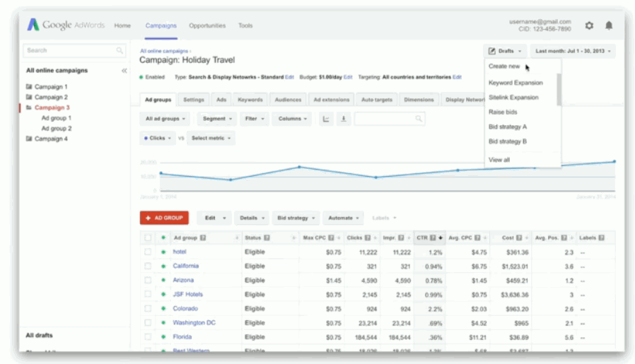
Task: Click the search magnifier in sidebar
Action: pos(120,50)
